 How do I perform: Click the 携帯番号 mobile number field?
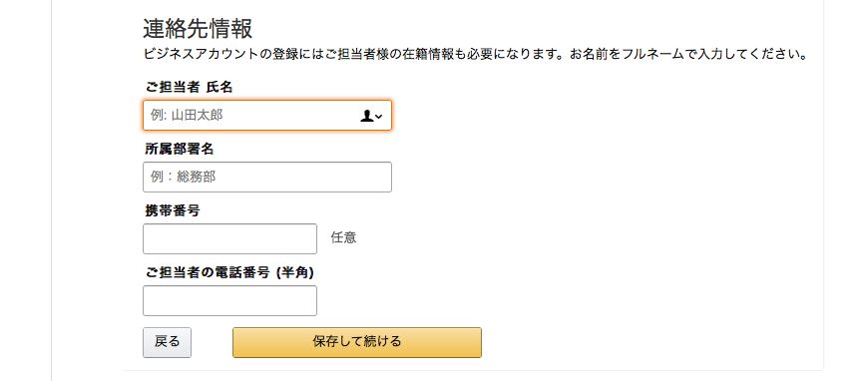(x=229, y=238)
